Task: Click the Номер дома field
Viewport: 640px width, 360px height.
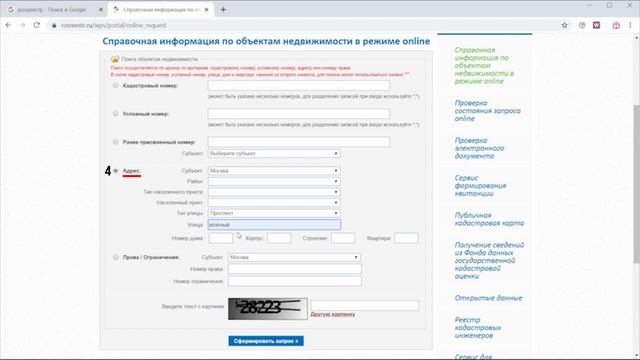Action: coord(221,238)
